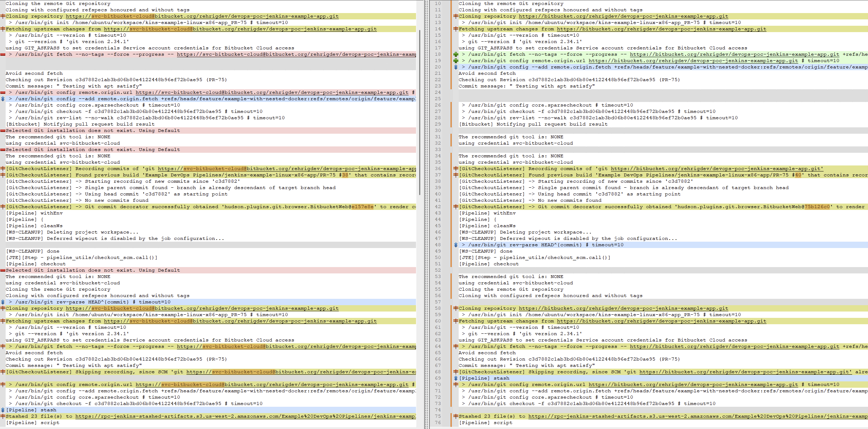Click blue moved-line marker on line 69

pyautogui.click(x=456, y=378)
